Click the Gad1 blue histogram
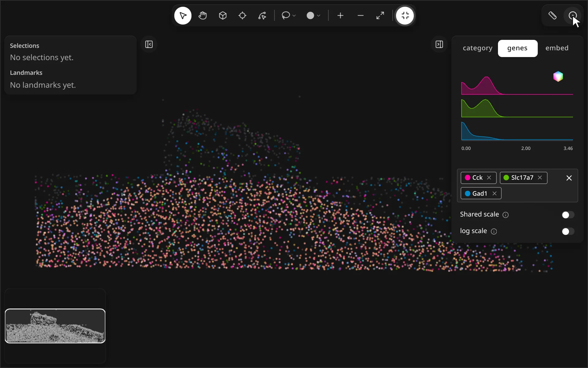The image size is (588, 368). [x=517, y=131]
